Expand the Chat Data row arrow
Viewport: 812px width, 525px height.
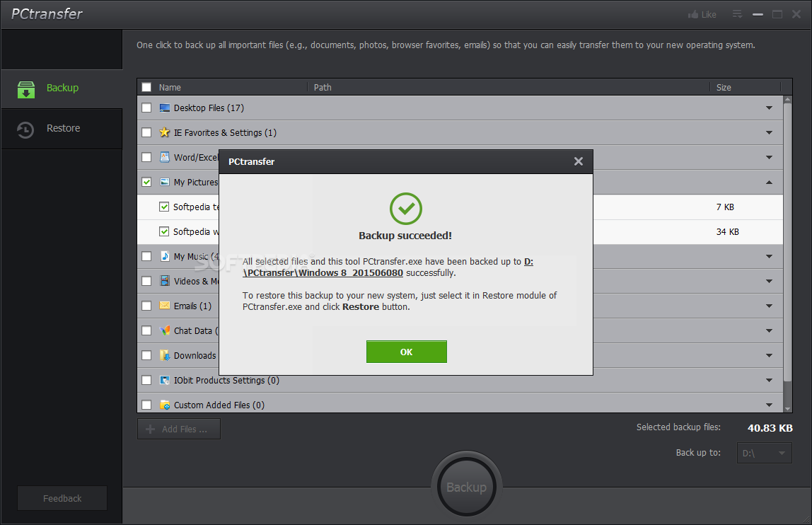769,330
